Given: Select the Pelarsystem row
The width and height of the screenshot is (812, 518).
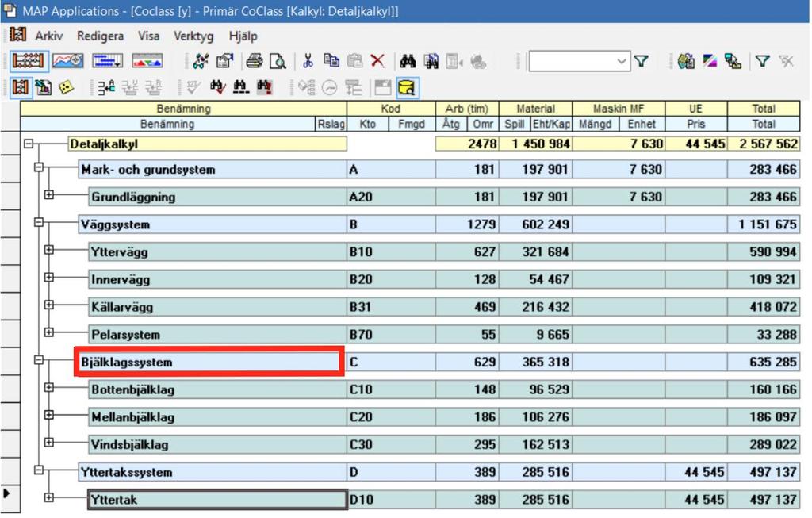Looking at the screenshot, I should coord(444,335).
